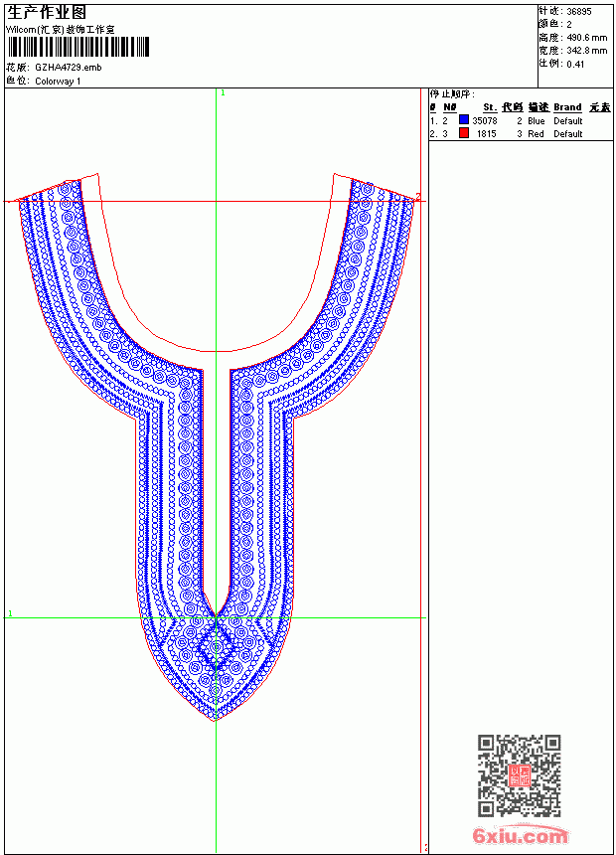The image size is (616, 855).
Task: Click the barcode under the studio name
Action: 77,47
